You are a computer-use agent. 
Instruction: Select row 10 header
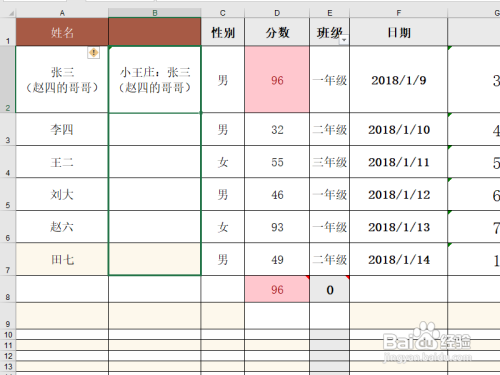point(8,335)
